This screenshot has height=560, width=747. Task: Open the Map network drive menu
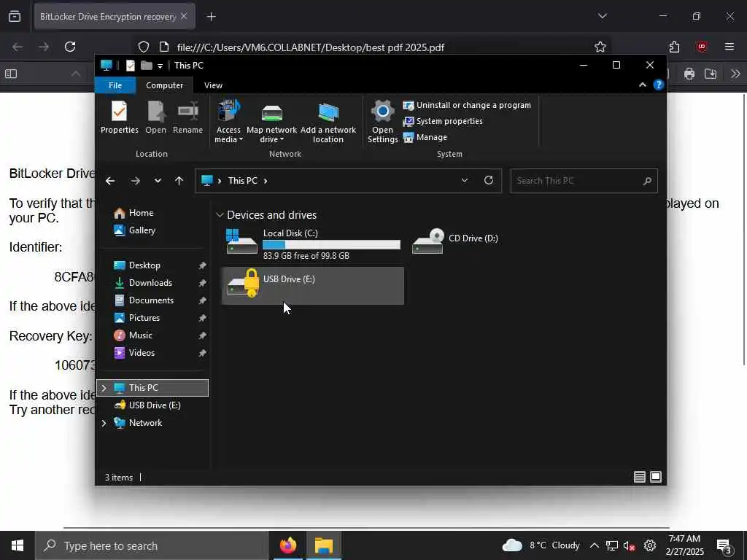pos(271,122)
